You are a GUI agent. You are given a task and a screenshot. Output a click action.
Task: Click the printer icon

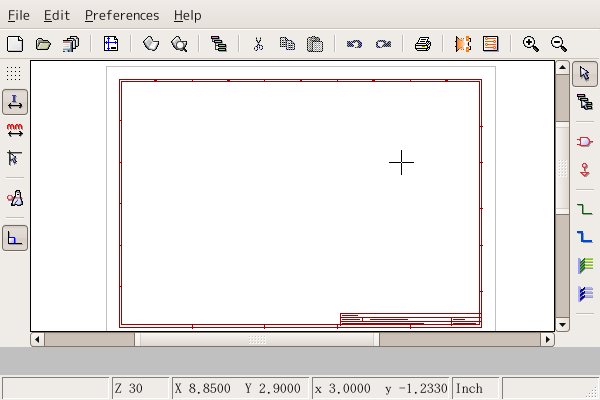pos(423,44)
